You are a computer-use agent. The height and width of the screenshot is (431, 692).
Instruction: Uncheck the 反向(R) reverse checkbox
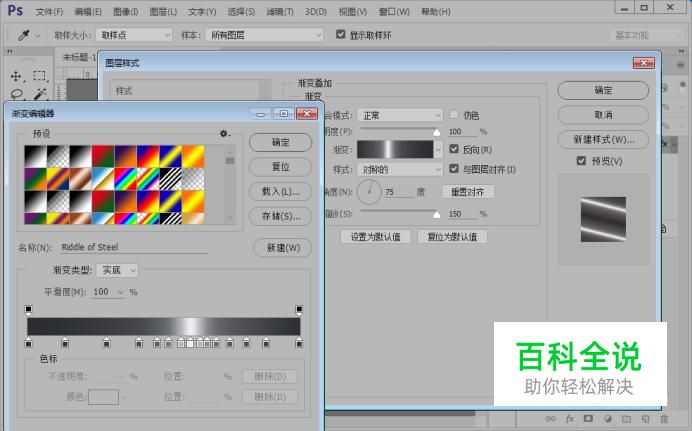[454, 149]
